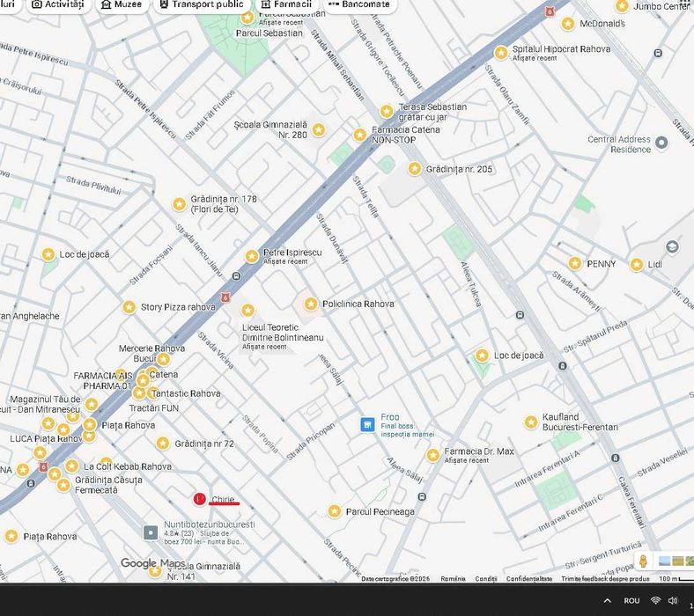694x616 pixels.
Task: Click the România footer link
Action: (x=453, y=579)
